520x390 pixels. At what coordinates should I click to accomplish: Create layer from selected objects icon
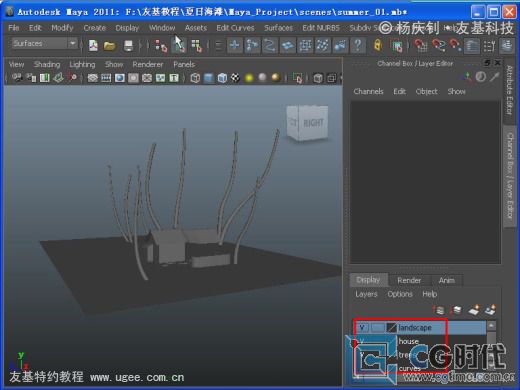490,310
